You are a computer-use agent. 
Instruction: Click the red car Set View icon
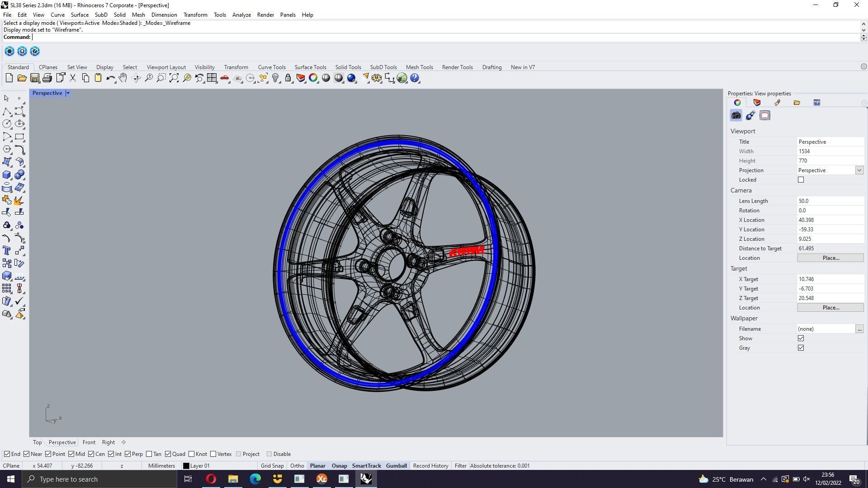click(225, 78)
